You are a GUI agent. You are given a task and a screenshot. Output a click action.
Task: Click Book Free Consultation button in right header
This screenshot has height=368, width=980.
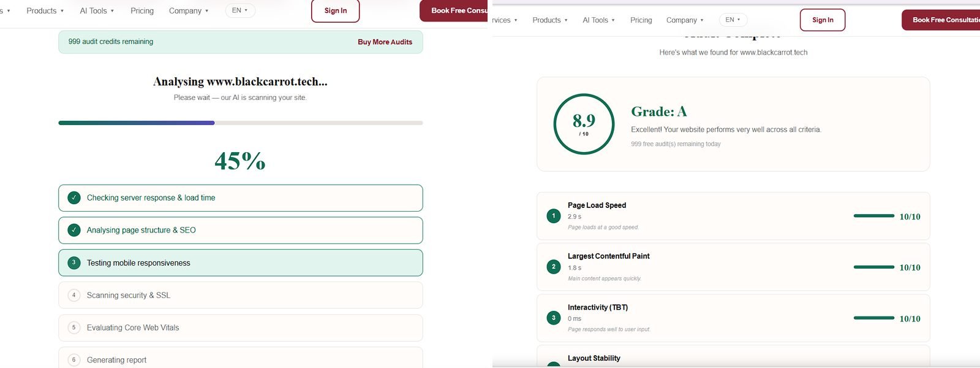click(941, 20)
